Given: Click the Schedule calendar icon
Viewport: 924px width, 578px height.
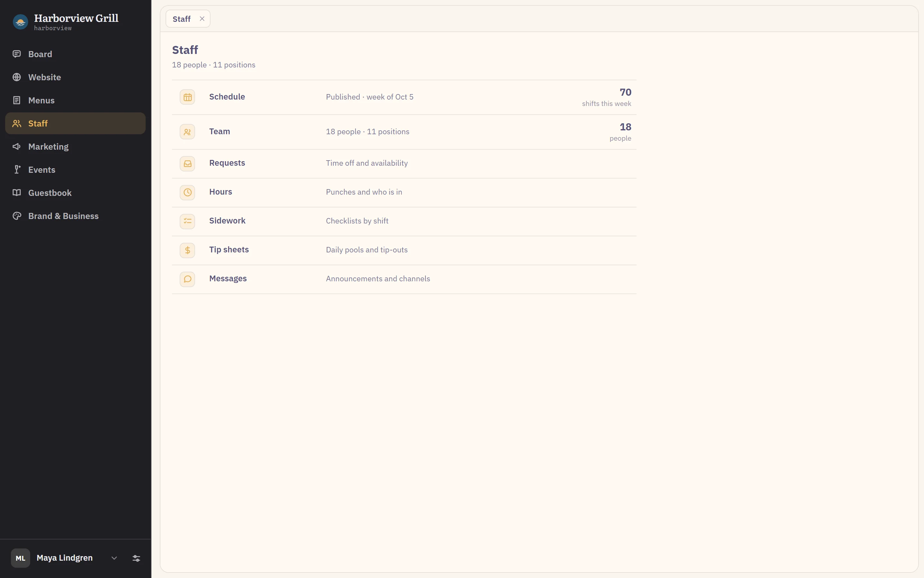Looking at the screenshot, I should click(x=187, y=97).
